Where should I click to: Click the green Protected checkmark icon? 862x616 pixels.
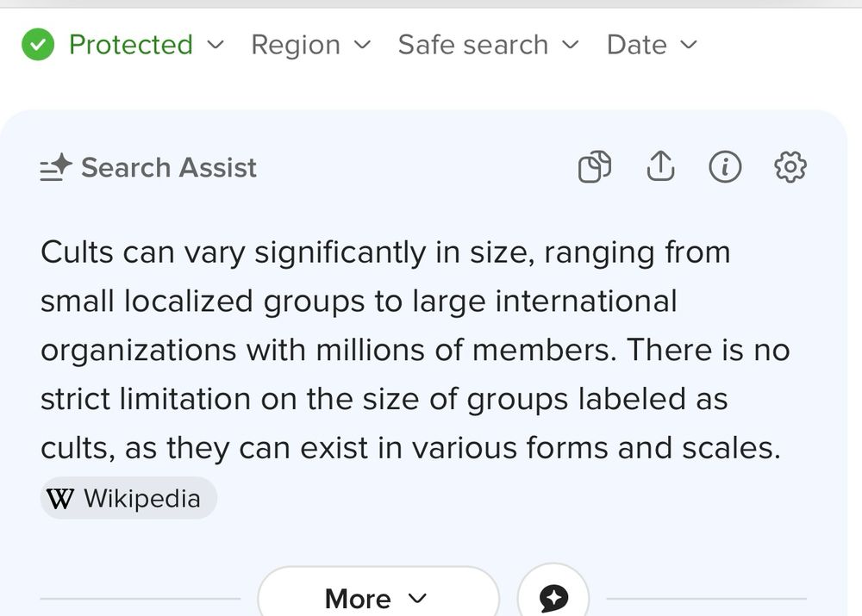pyautogui.click(x=38, y=45)
